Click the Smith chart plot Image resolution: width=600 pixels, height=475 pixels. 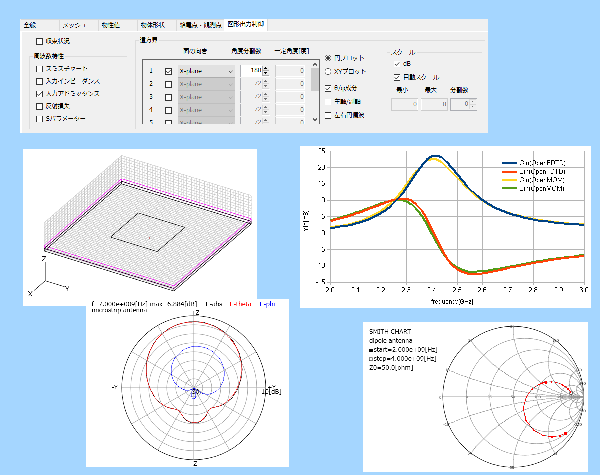click(513, 397)
